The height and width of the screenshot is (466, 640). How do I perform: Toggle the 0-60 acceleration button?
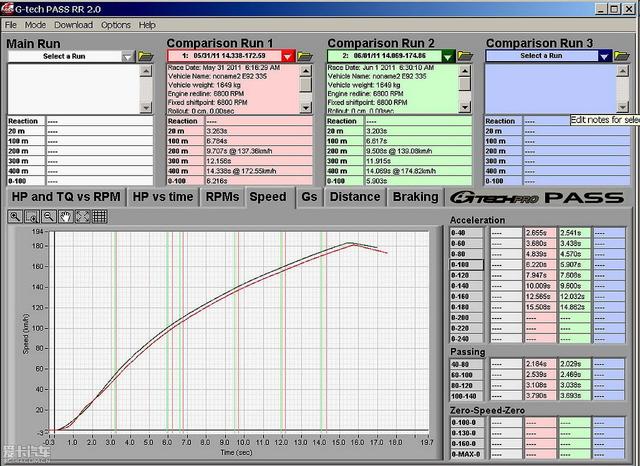[466, 244]
